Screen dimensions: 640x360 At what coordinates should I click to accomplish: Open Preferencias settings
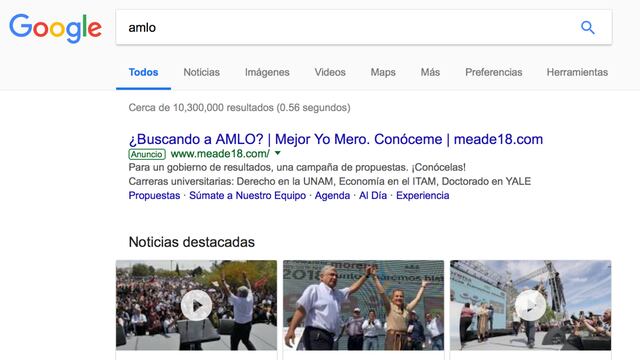(x=493, y=72)
